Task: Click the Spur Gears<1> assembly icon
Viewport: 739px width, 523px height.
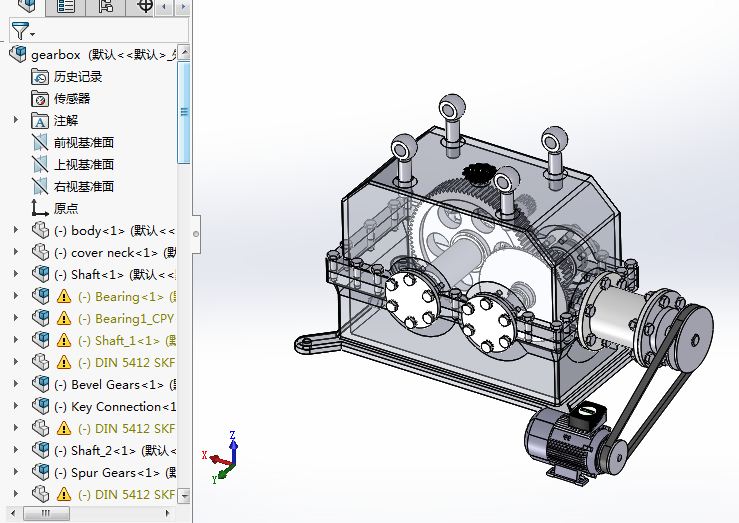Action: (x=40, y=472)
